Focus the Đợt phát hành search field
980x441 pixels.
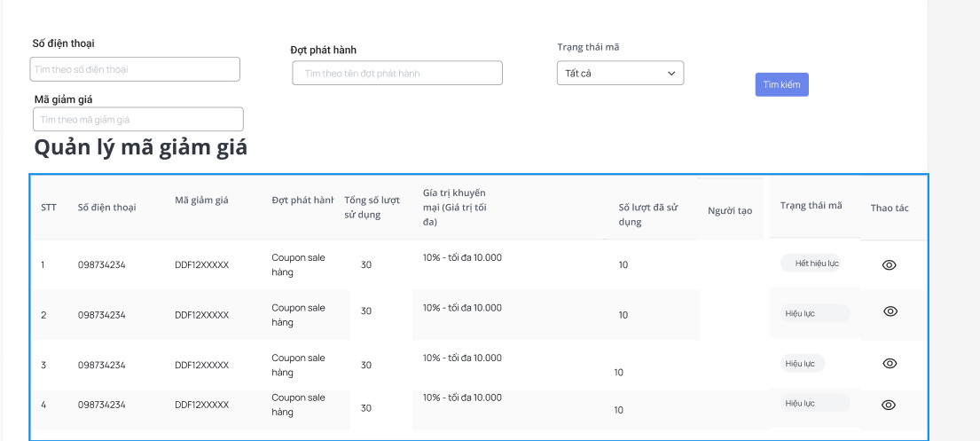[396, 73]
